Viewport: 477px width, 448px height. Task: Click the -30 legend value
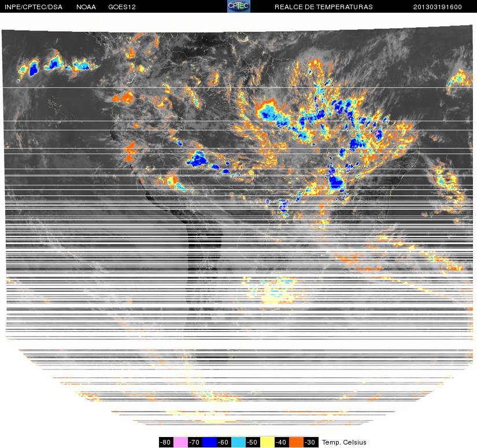[x=310, y=442]
